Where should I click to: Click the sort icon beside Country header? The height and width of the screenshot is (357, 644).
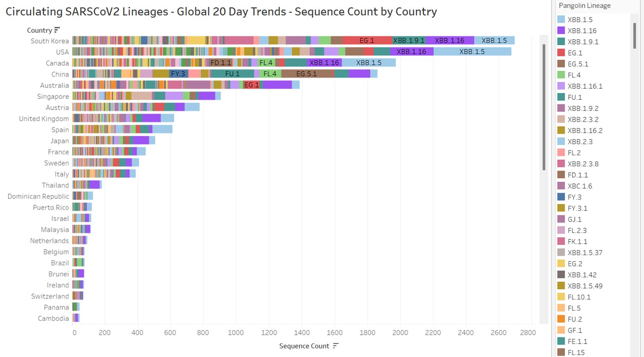58,30
